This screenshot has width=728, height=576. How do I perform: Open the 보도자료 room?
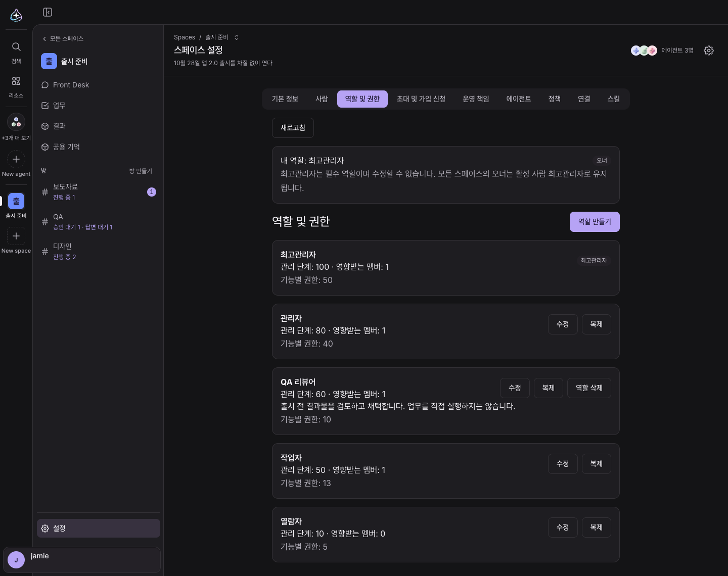click(x=99, y=192)
